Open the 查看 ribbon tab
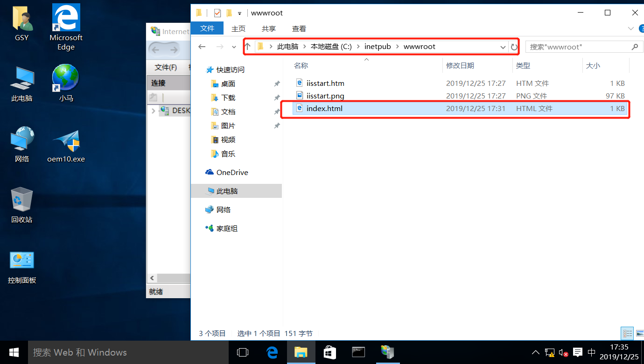 click(x=299, y=28)
